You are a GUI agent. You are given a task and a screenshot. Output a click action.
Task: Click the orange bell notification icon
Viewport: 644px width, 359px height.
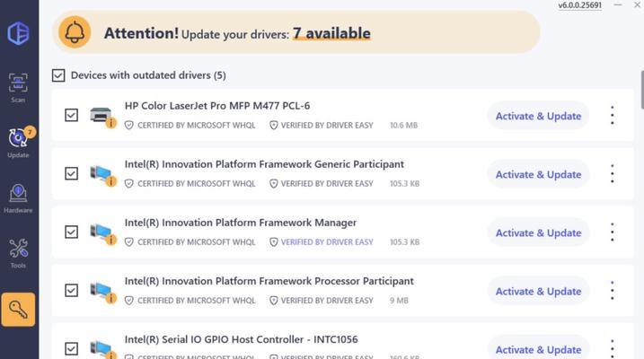pos(75,32)
